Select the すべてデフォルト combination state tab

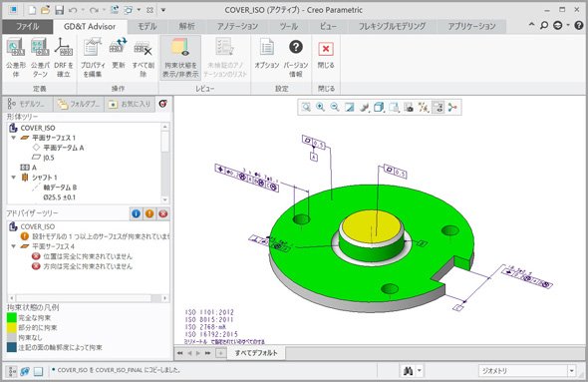[x=256, y=353]
